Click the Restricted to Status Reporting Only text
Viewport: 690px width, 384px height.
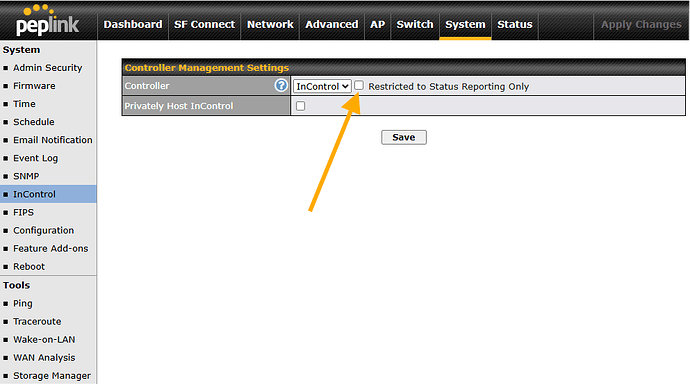point(449,87)
